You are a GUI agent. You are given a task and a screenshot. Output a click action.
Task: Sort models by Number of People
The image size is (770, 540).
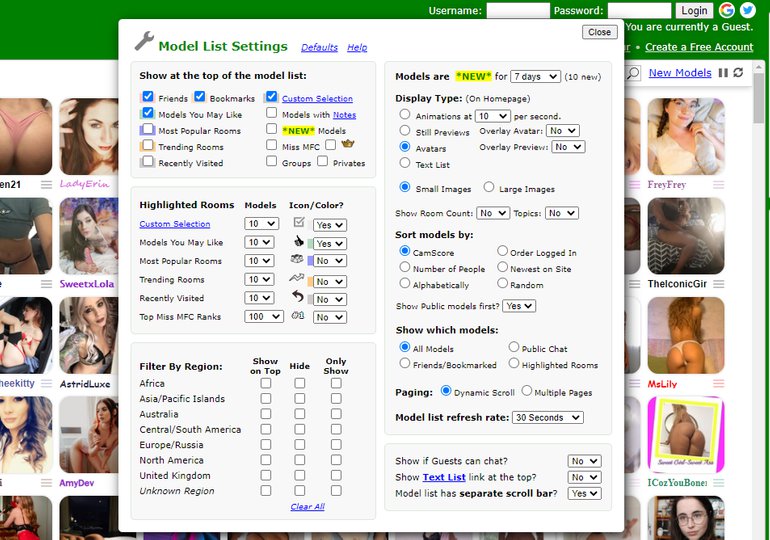(405, 267)
